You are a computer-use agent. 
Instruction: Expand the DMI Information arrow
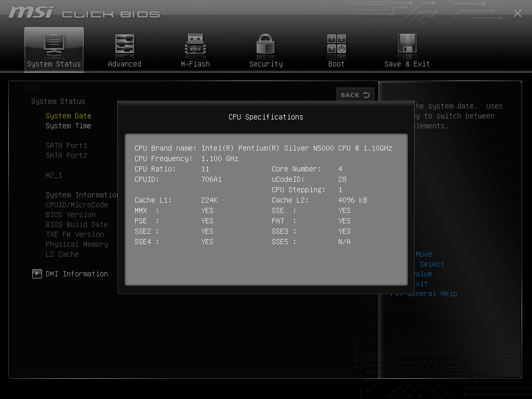[37, 273]
